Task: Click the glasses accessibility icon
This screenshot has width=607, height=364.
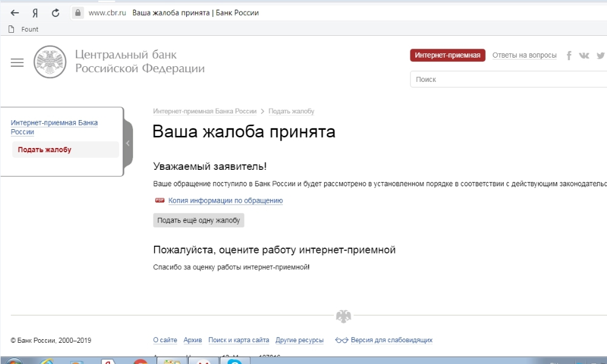Action: [x=341, y=340]
